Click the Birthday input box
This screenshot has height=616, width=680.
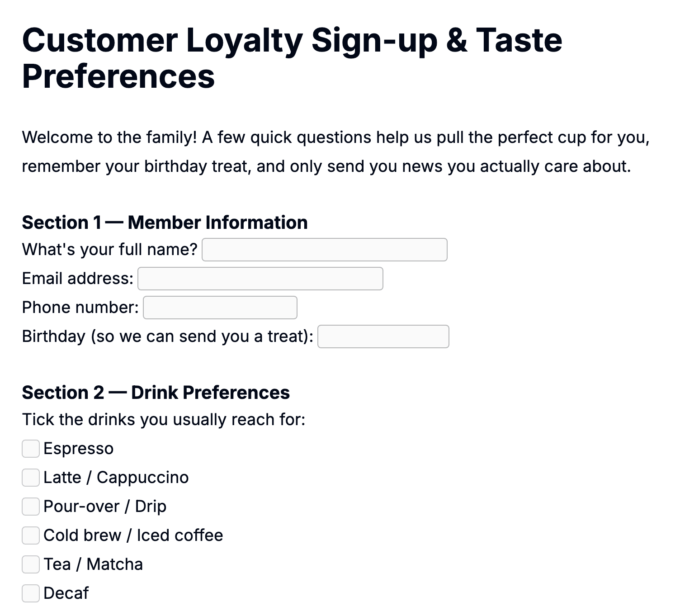383,336
